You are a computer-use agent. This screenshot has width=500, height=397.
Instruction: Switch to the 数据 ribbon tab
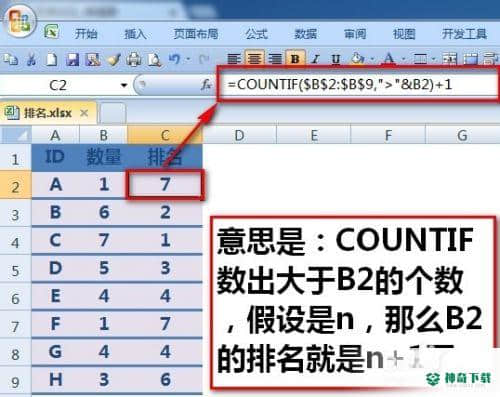pyautogui.click(x=305, y=34)
